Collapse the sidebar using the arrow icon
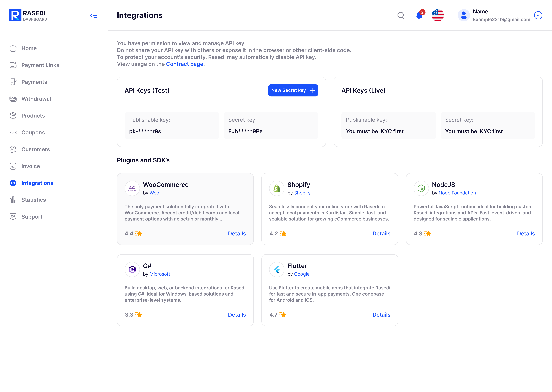552x392 pixels. tap(94, 15)
